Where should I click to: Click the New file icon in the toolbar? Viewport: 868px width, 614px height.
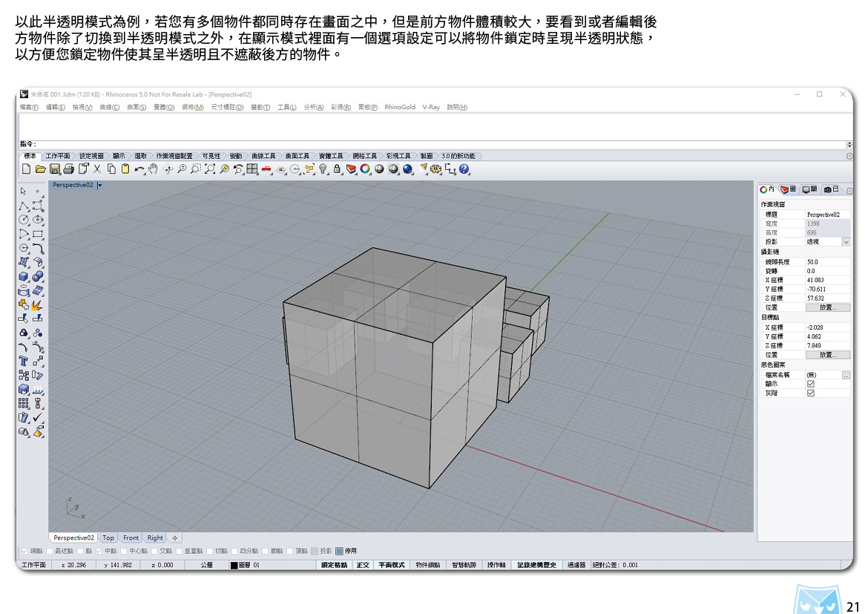click(26, 169)
